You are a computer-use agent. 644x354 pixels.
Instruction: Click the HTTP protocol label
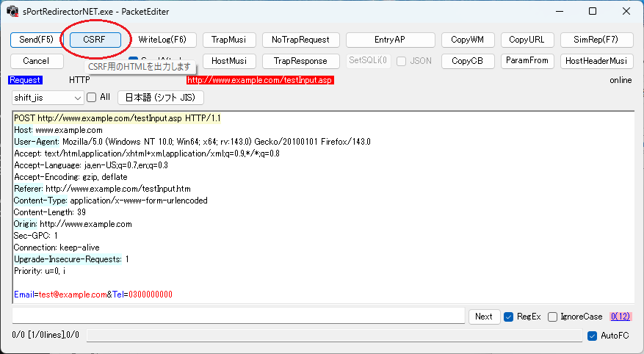79,80
